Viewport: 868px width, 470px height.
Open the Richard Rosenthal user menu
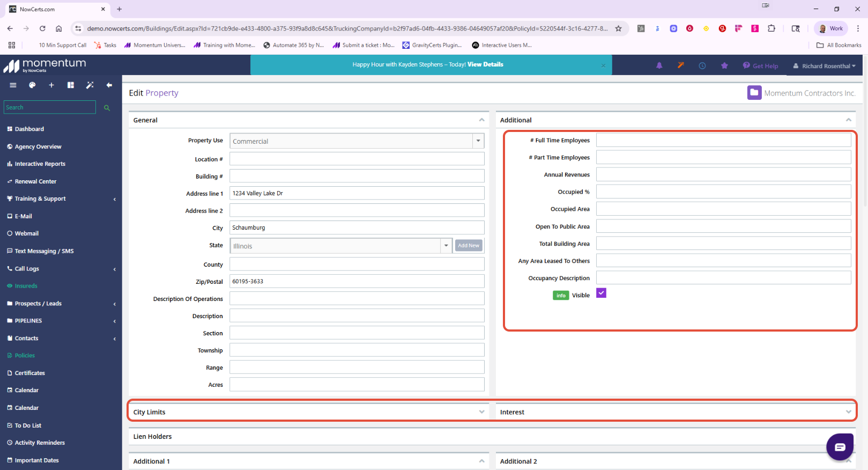[x=825, y=66]
